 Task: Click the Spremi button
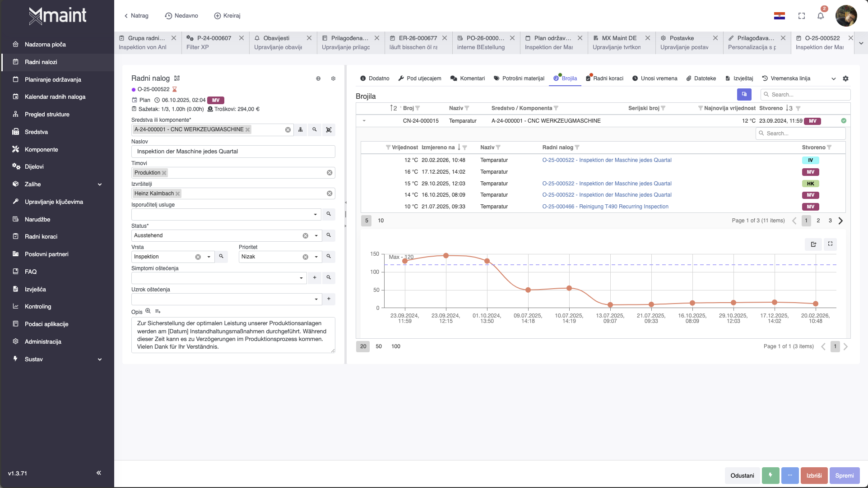844,475
